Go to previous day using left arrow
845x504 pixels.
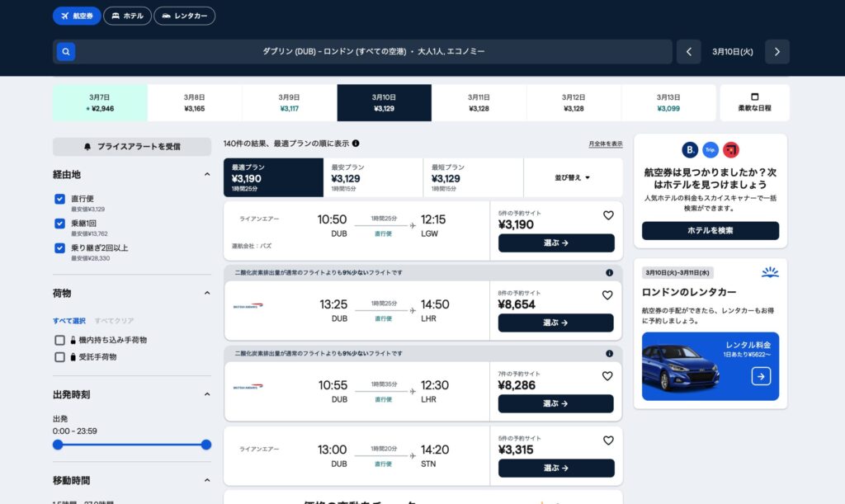tap(688, 52)
